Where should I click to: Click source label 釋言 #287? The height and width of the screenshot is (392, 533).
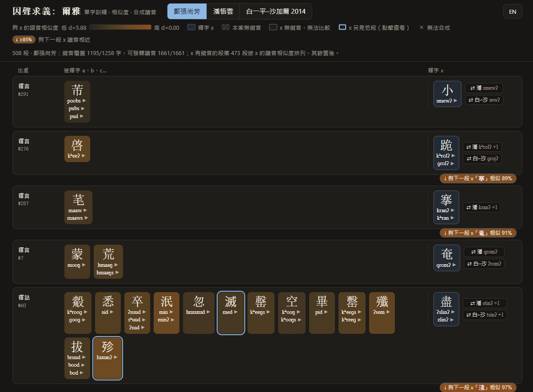(x=24, y=199)
